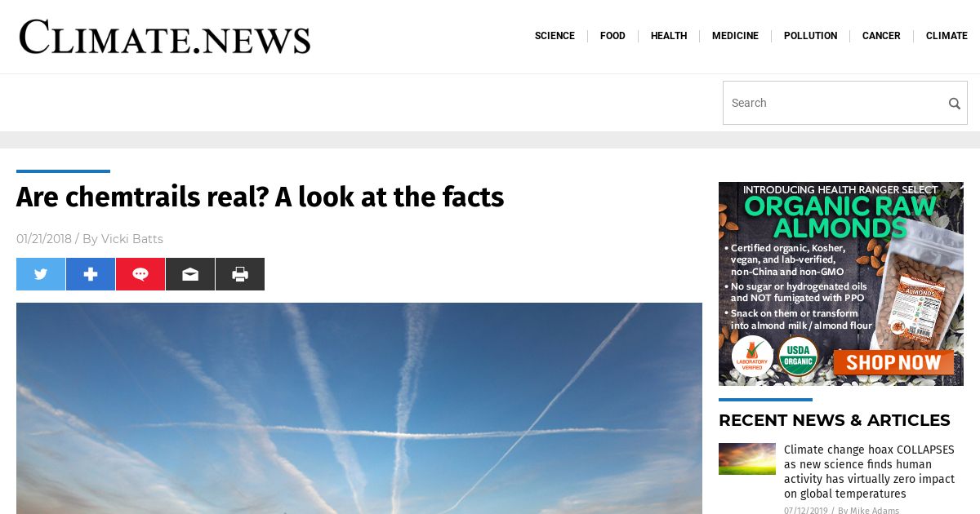Click the chemtrails sky article image
Screen dimensions: 980x514
(x=359, y=408)
